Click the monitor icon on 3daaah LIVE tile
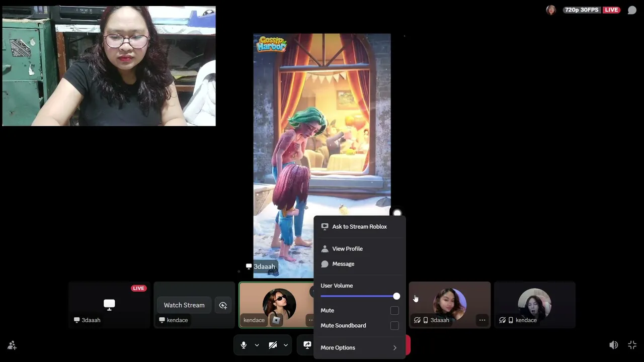Screen dimensions: 644x362 pyautogui.click(x=109, y=304)
